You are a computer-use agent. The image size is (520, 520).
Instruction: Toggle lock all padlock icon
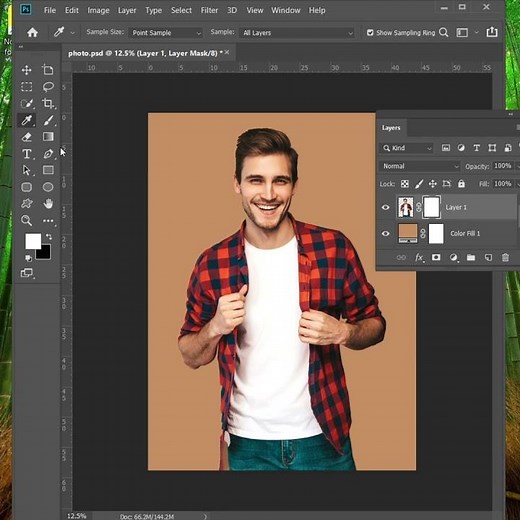coord(461,184)
